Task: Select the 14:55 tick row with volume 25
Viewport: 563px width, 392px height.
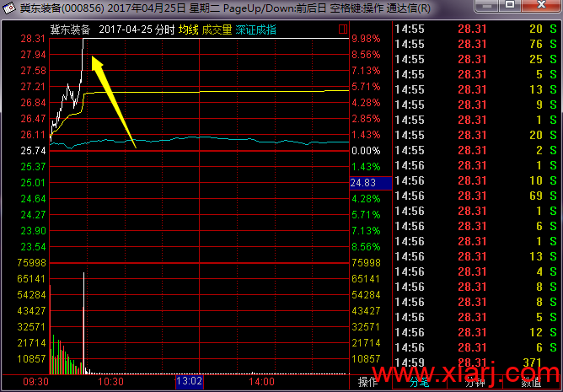Action: tap(475, 59)
